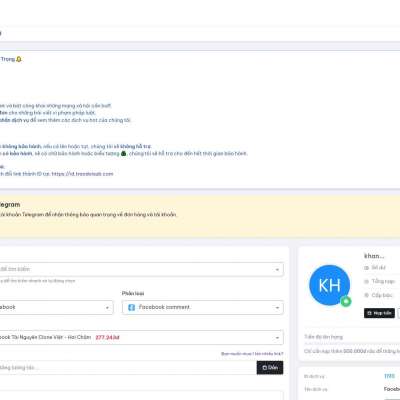Click the "Tiến độ lên hạng" label
The width and height of the screenshot is (400, 400).
[x=323, y=337]
